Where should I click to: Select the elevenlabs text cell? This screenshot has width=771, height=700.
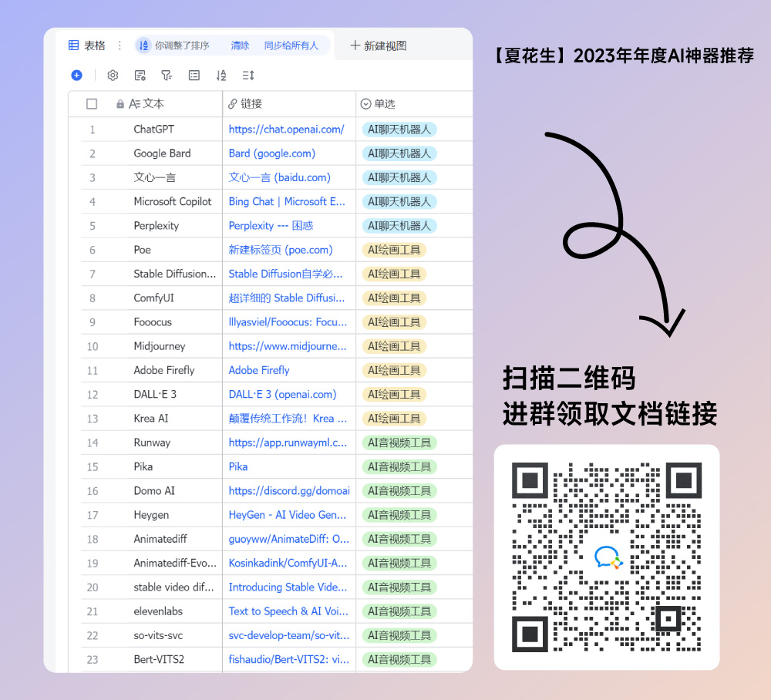pos(158,611)
